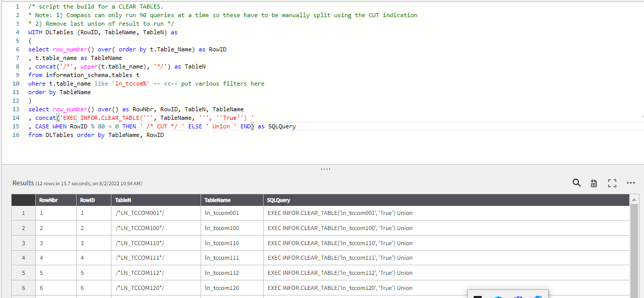Image resolution: width=644 pixels, height=298 pixels.
Task: Click SQLQuery cell containing CLEAR_TABLE('ln_tccom001'
Action: pos(446,213)
